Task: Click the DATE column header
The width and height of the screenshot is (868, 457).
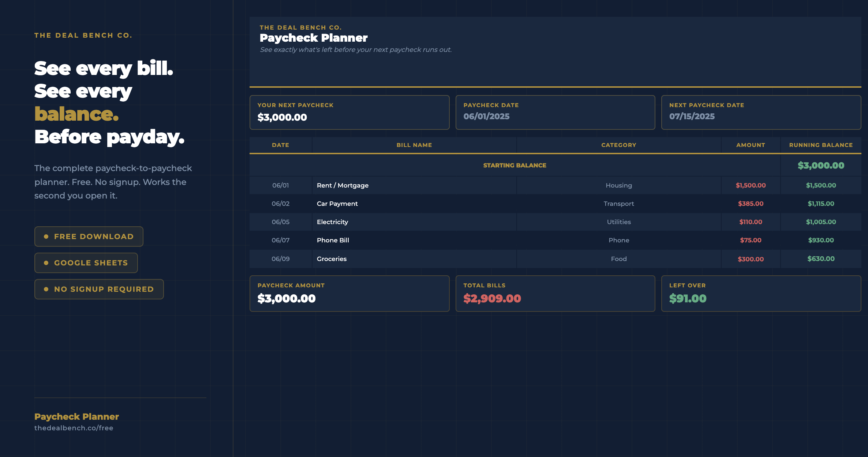Action: click(x=280, y=145)
